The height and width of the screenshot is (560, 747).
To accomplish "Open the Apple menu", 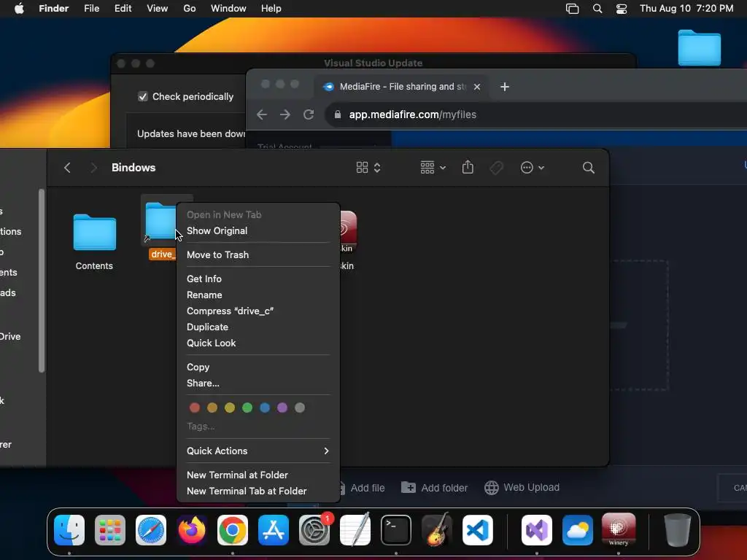I will point(19,9).
